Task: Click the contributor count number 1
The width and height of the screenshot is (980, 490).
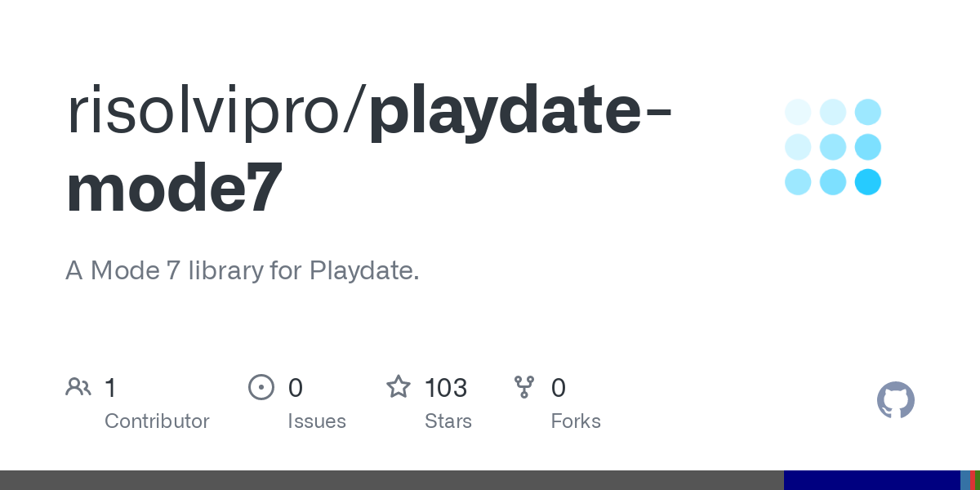Action: click(x=111, y=387)
